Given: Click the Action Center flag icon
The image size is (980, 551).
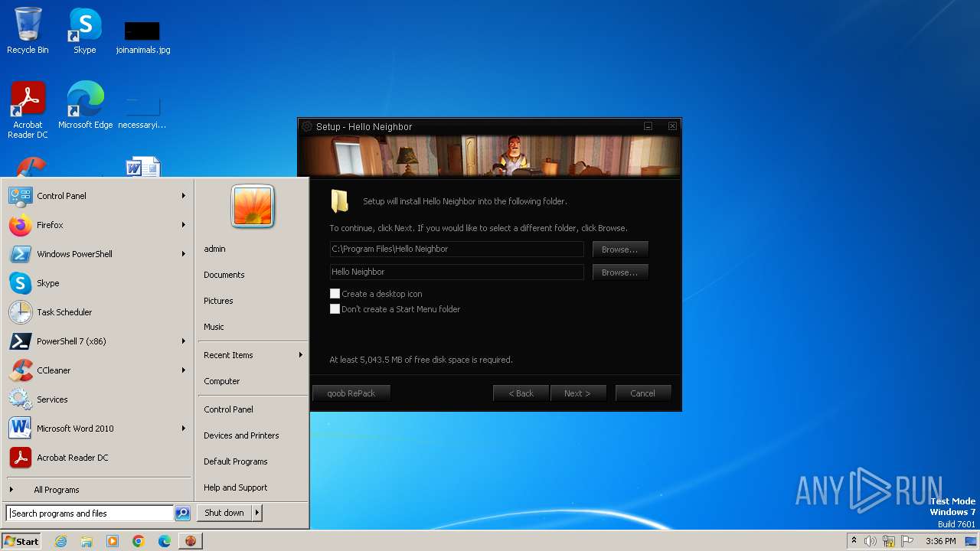Looking at the screenshot, I should [907, 541].
